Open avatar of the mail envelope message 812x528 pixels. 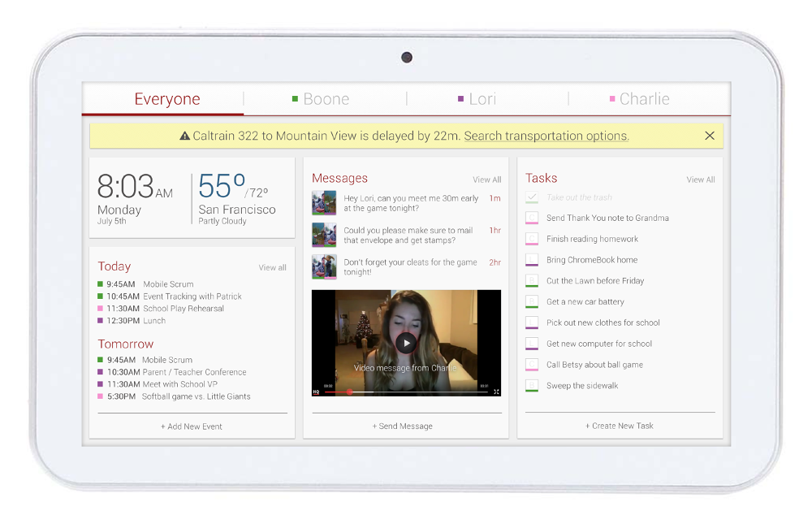click(324, 235)
